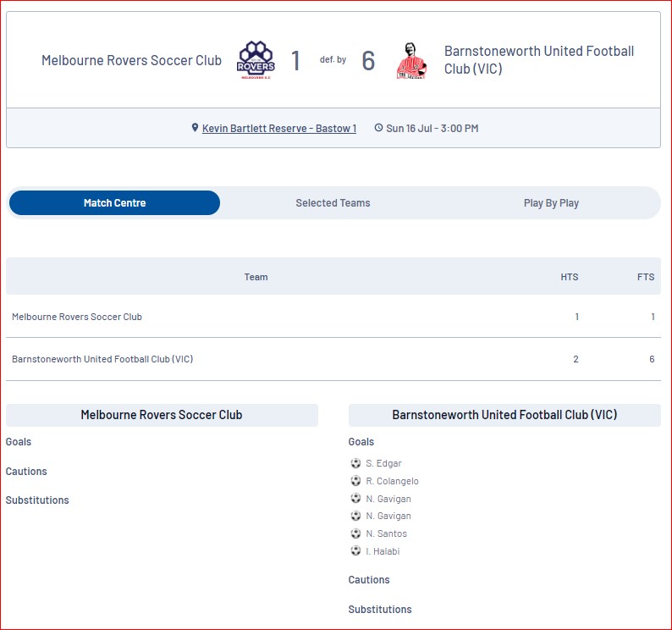Click the soccer ball icon beside R. Colangelo
The image size is (672, 630).
point(355,480)
